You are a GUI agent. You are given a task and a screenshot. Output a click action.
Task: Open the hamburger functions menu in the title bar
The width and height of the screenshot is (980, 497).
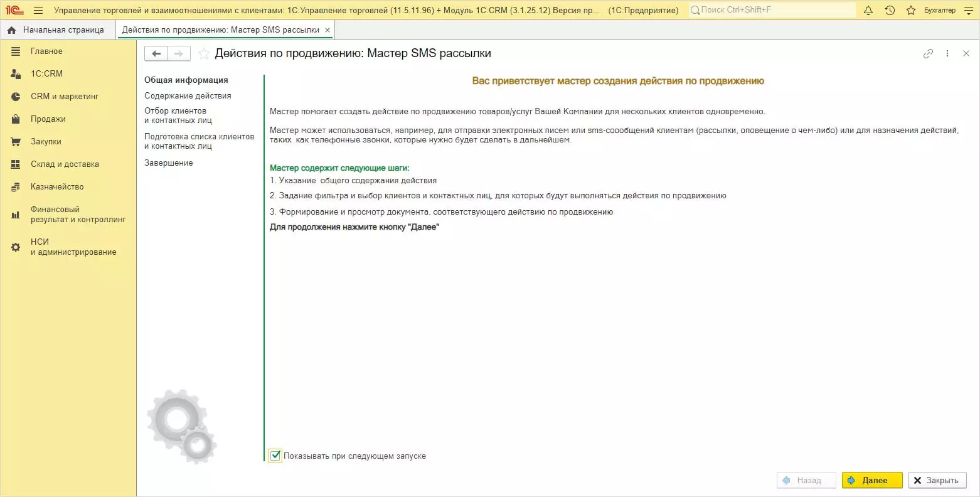point(38,10)
